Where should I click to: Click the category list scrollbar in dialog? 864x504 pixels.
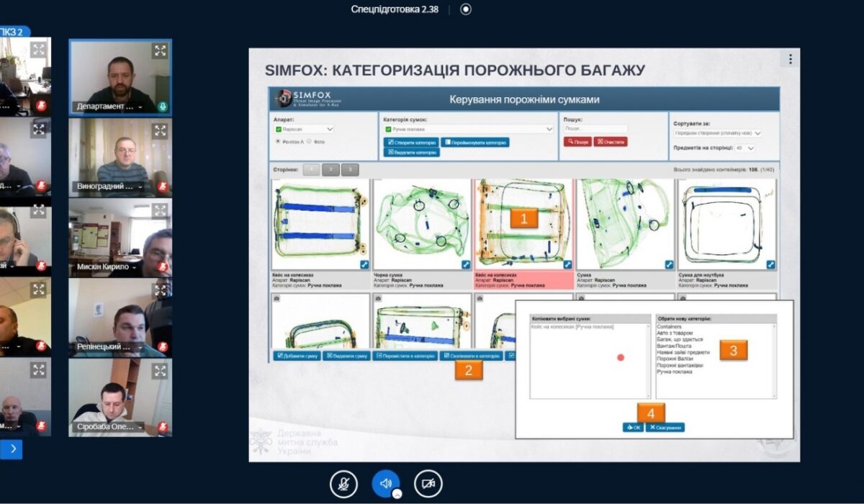pyautogui.click(x=774, y=360)
